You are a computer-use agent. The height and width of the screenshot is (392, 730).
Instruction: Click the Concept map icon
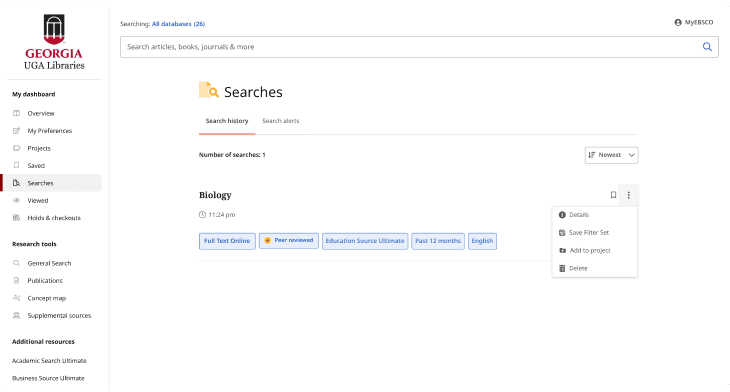[x=16, y=298]
